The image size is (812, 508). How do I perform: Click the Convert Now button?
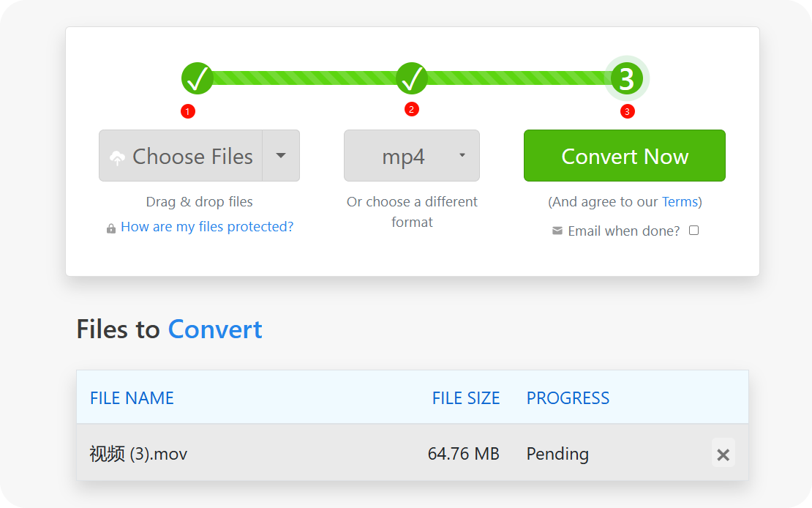tap(625, 155)
